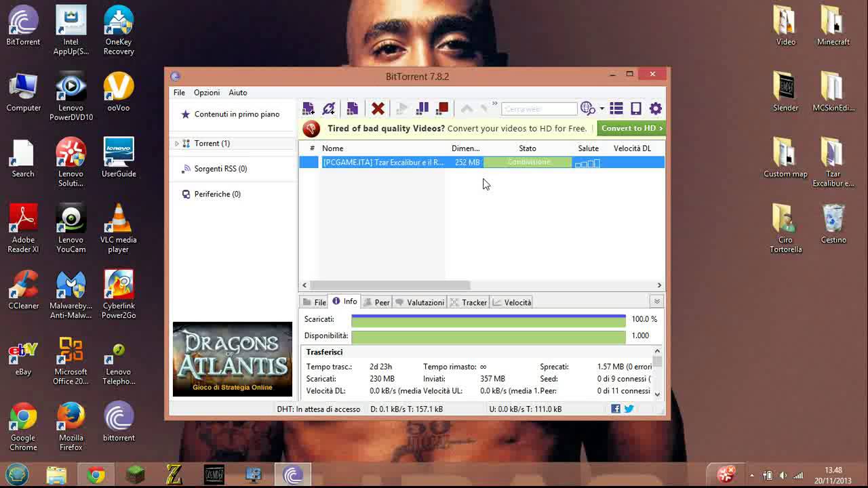Open File Explorer from the taskbar
The width and height of the screenshot is (868, 488).
57,475
